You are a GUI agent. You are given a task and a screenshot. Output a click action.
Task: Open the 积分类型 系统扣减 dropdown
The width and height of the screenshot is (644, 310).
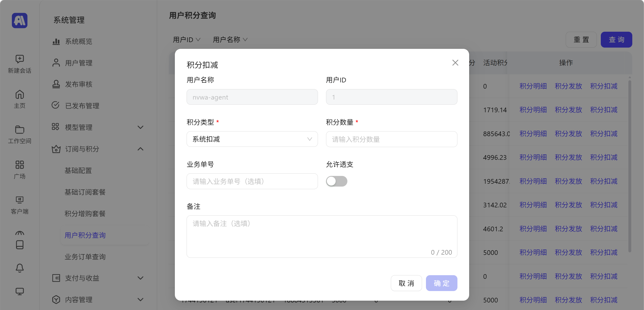252,139
